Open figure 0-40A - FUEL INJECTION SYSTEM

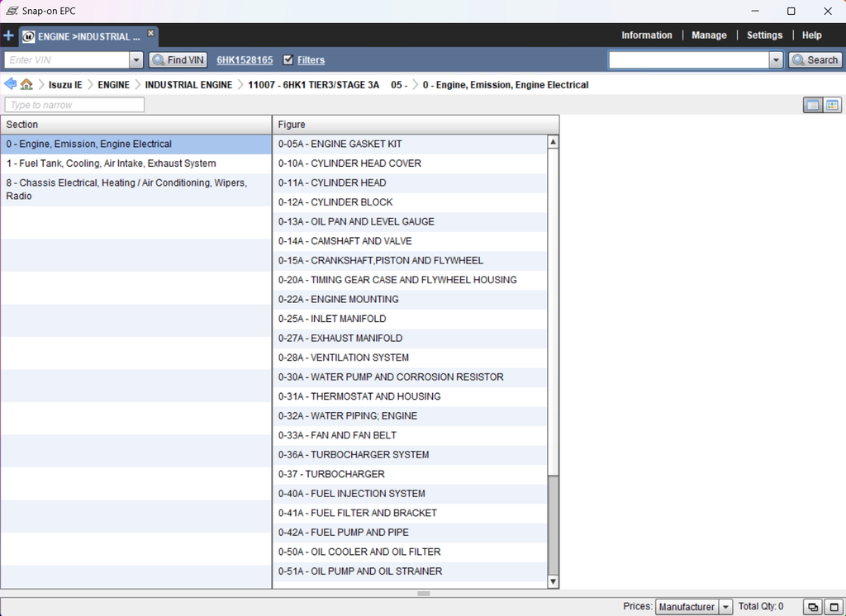pyautogui.click(x=410, y=494)
